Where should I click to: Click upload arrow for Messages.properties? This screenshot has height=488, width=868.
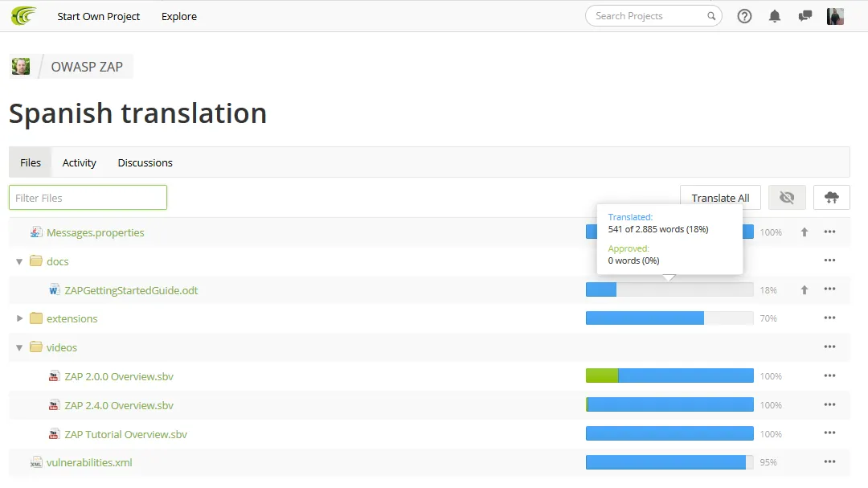point(805,232)
